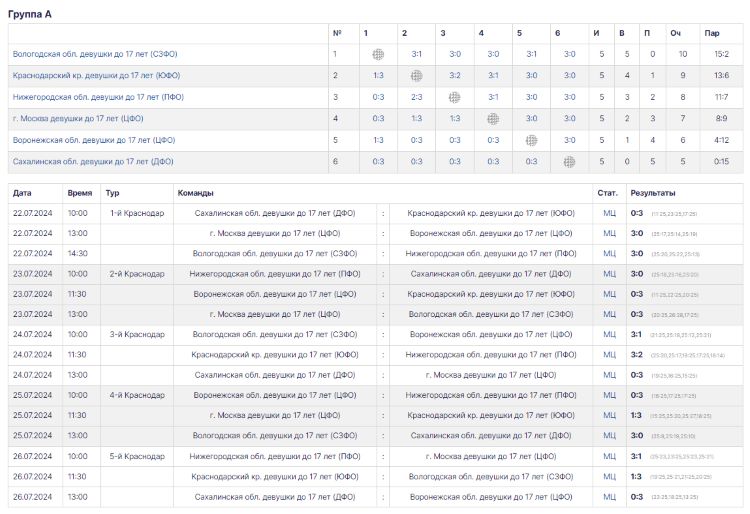Click the 'Очк' column header in the standings
Viewport: 750px width, 514px height.
[676, 33]
